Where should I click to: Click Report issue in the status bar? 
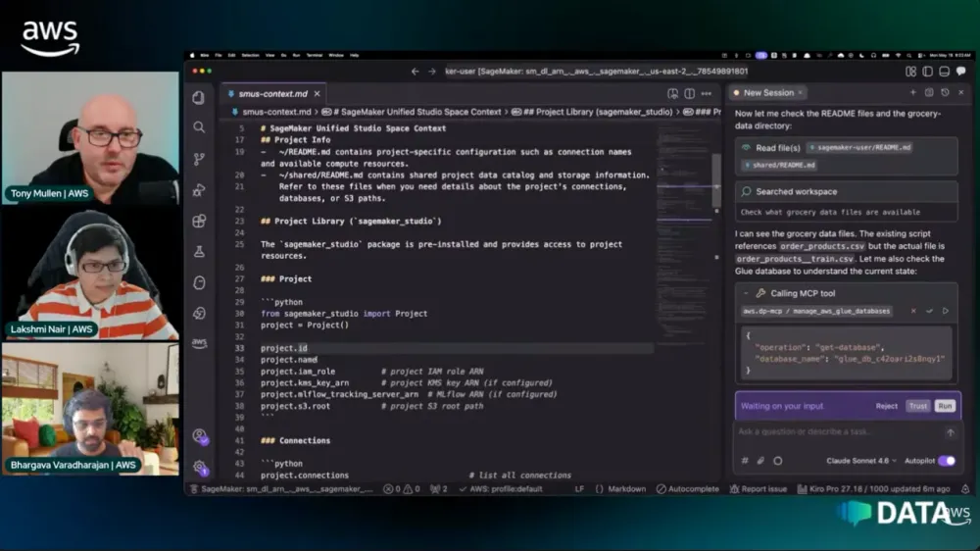click(x=759, y=489)
